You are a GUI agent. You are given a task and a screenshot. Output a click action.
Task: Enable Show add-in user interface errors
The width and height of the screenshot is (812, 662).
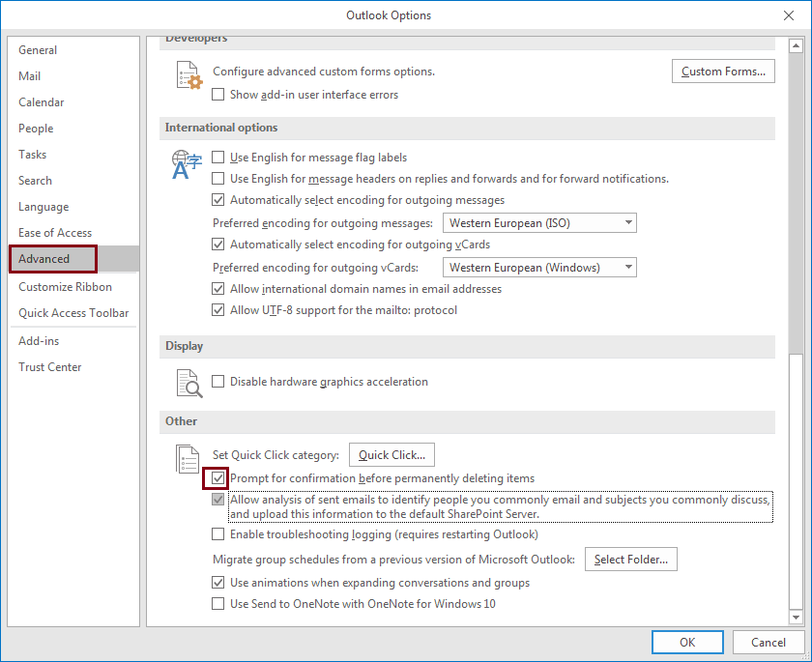[218, 95]
